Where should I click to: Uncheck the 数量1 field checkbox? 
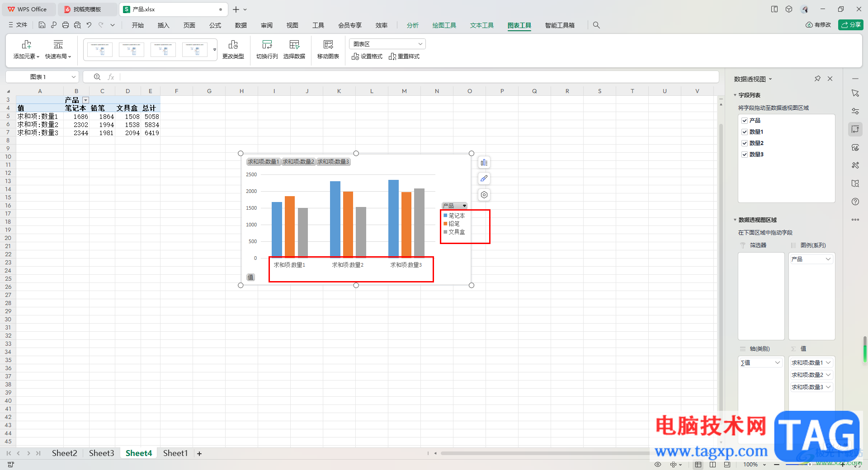[745, 132]
